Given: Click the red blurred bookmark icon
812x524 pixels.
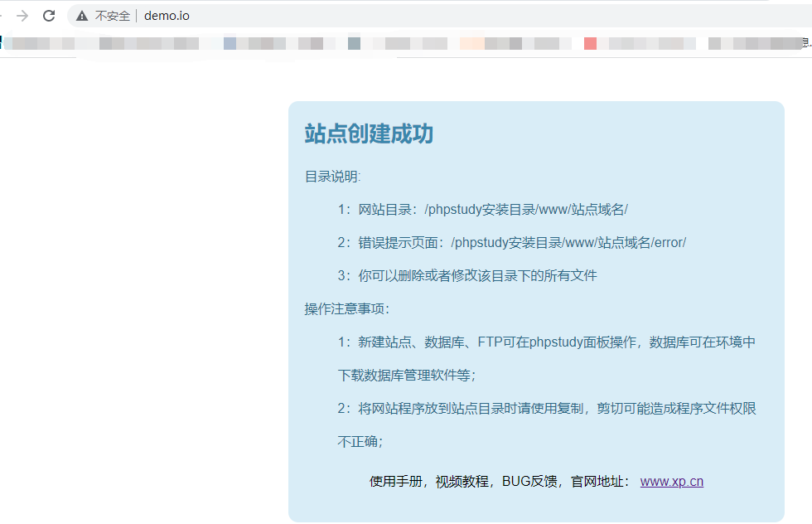Looking at the screenshot, I should (590, 43).
